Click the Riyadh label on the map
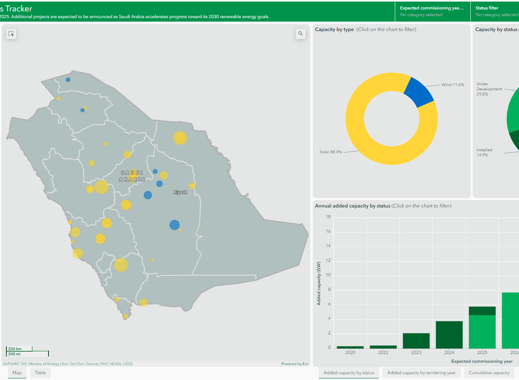 pyautogui.click(x=180, y=192)
